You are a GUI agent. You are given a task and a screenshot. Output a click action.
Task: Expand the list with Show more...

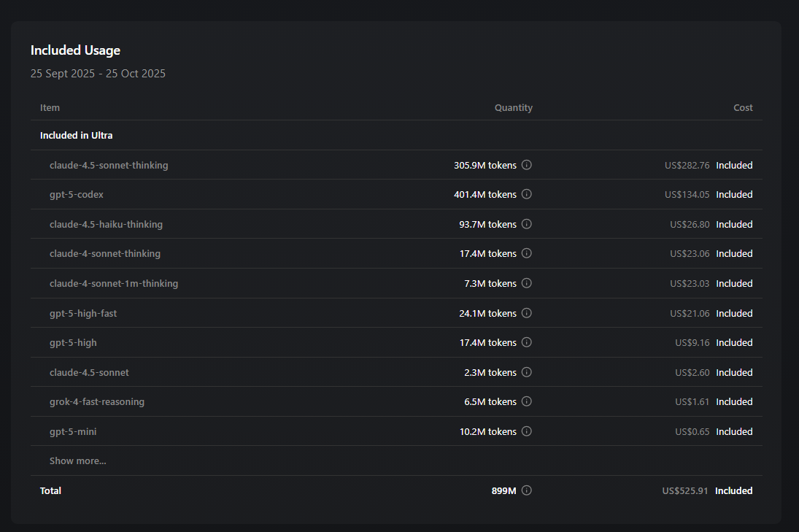point(78,460)
